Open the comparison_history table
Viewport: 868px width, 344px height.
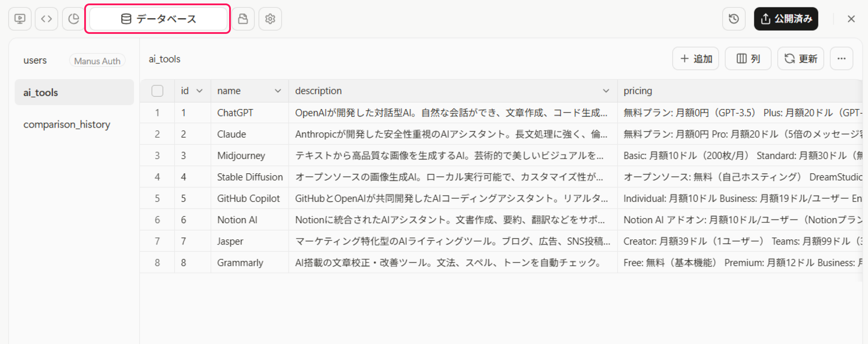click(67, 125)
